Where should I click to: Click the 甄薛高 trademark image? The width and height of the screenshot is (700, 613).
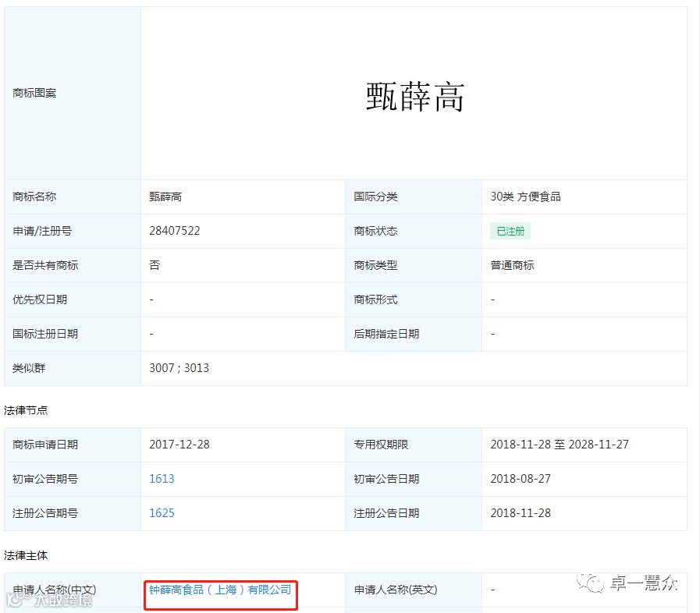tap(415, 97)
